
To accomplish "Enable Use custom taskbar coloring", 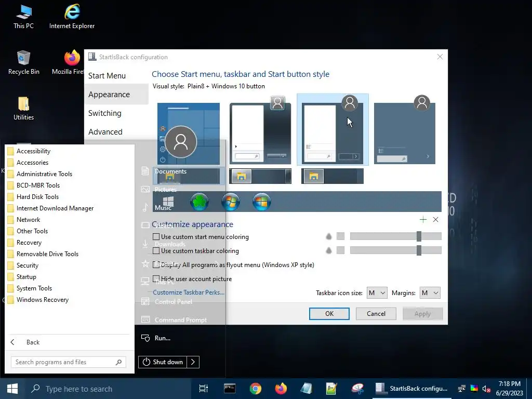I will pos(156,251).
